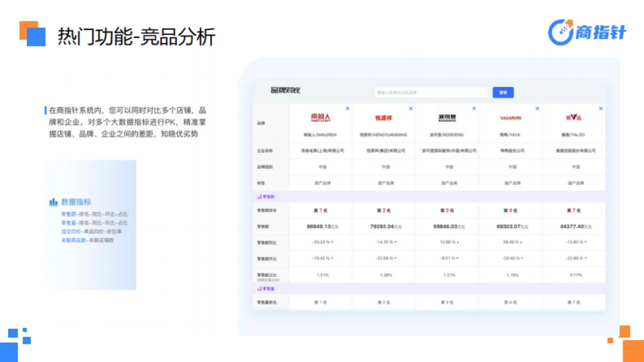
Task: Collapse the 恒源祥 brand column via its X
Action: 411,107
